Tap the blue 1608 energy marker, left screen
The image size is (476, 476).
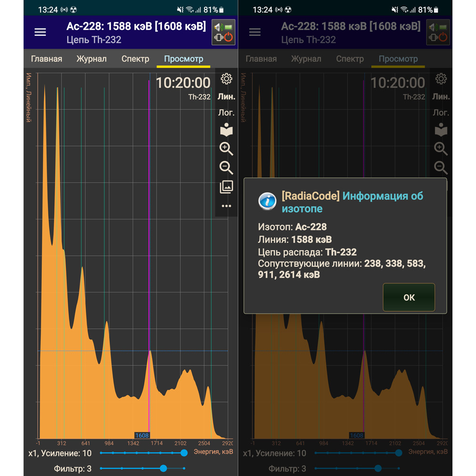tap(142, 435)
